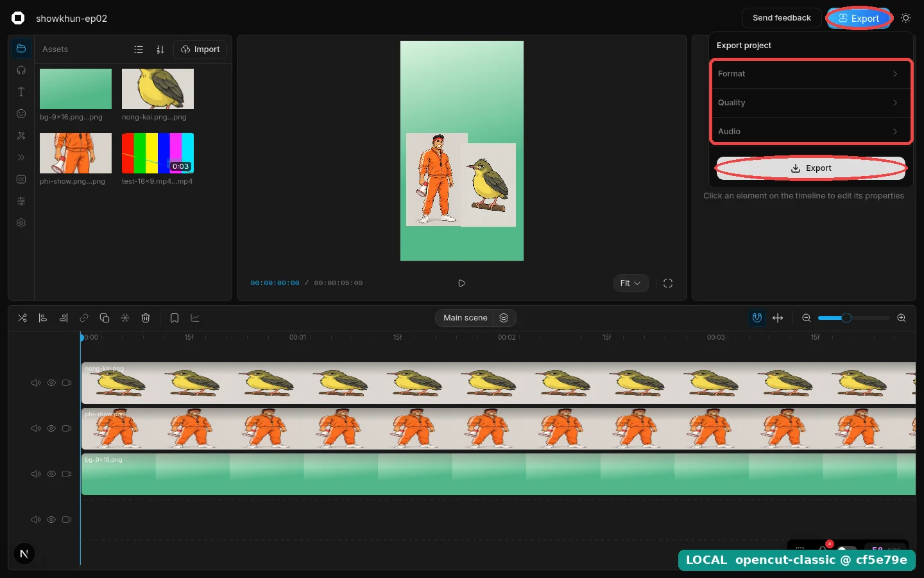Select the Split scissors tool
Image resolution: width=924 pixels, height=578 pixels.
(x=22, y=318)
